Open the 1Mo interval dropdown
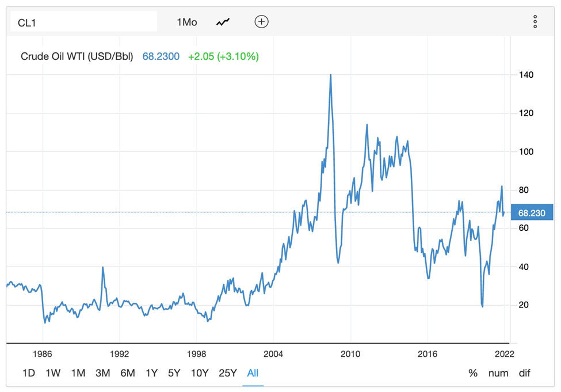The image size is (561, 392). [186, 22]
